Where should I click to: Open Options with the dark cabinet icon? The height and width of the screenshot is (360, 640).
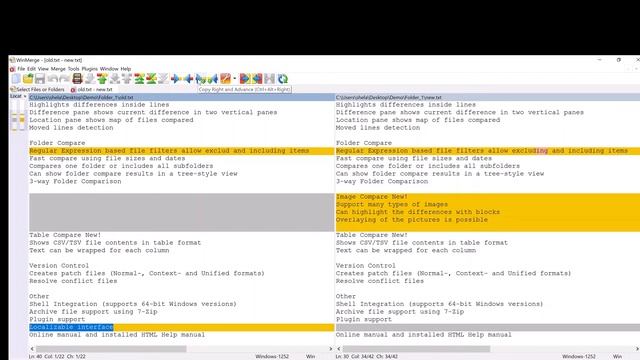(77, 79)
